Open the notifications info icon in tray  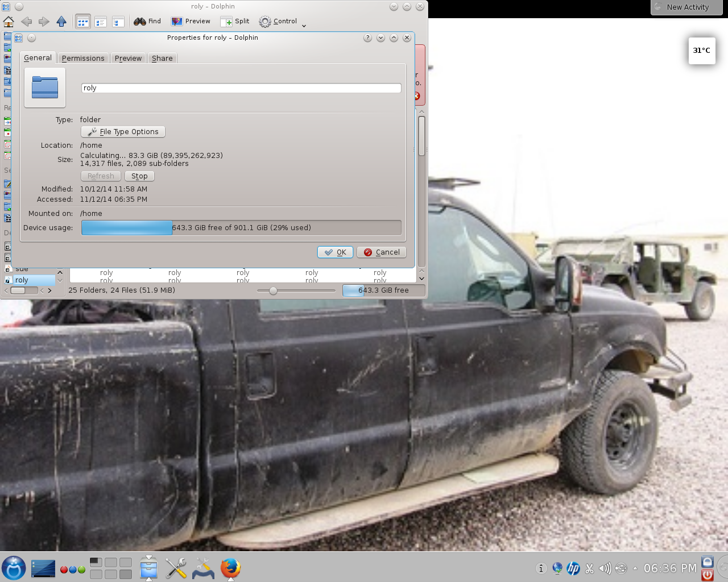coord(541,568)
